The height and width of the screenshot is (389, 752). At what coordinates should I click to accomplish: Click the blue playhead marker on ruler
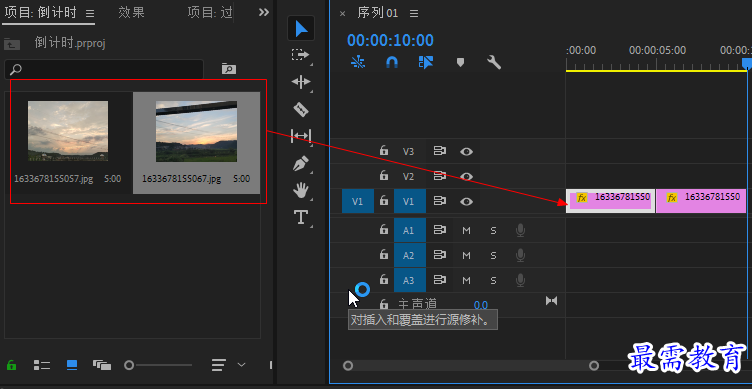coord(747,64)
